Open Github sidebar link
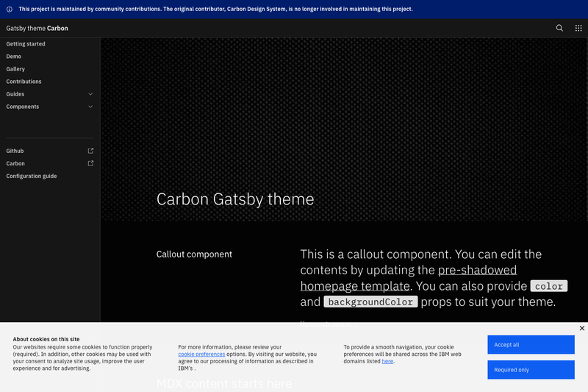This screenshot has height=392, width=588. (x=50, y=151)
